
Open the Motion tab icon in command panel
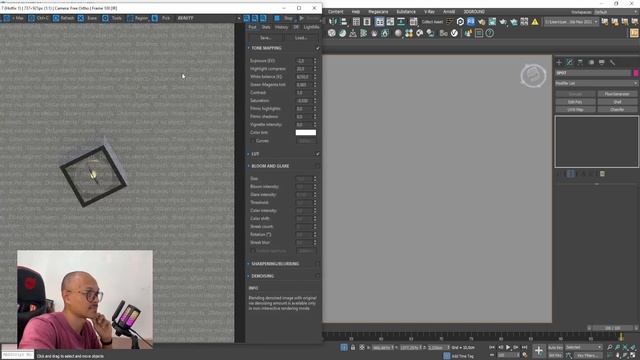(x=591, y=62)
